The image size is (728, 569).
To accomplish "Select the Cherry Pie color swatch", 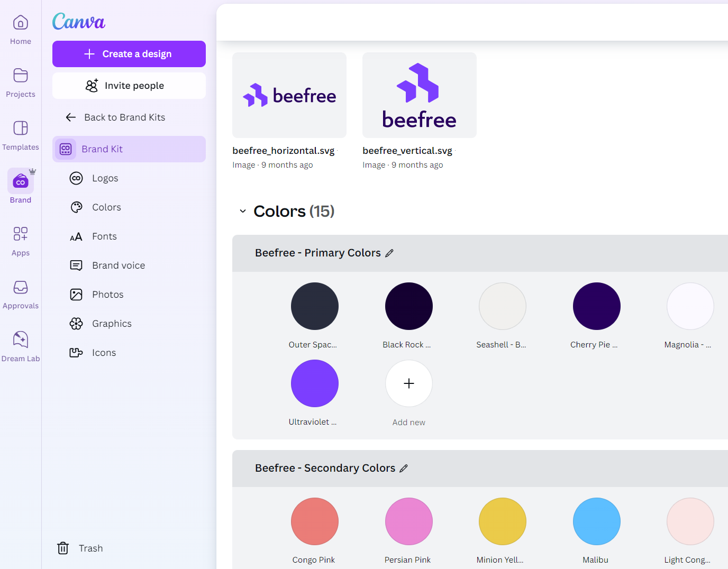I will 597,306.
